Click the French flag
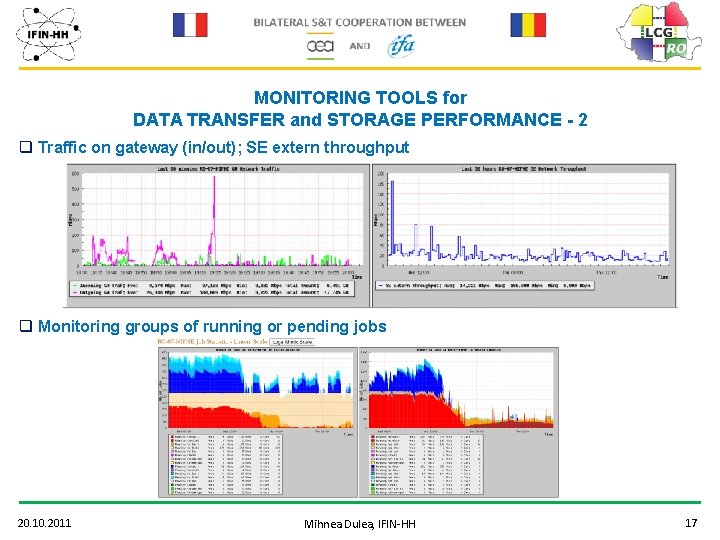This screenshot has width=720, height=540. click(x=190, y=25)
